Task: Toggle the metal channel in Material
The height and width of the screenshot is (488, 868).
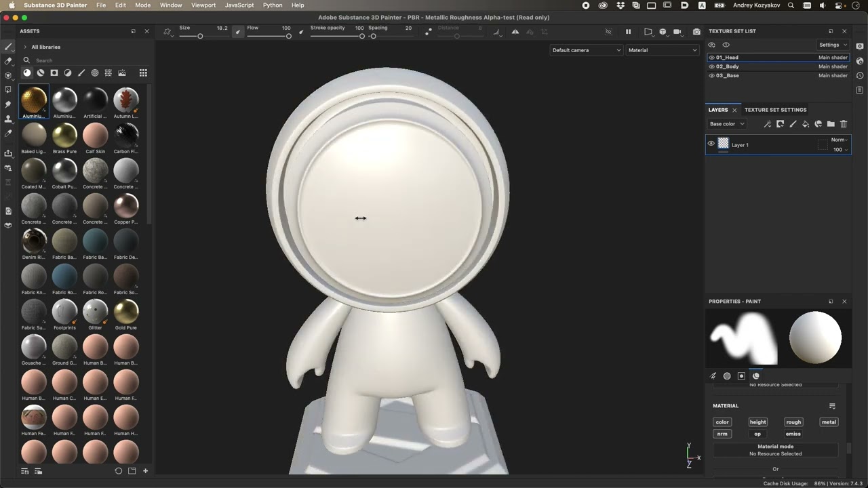Action: tap(829, 422)
